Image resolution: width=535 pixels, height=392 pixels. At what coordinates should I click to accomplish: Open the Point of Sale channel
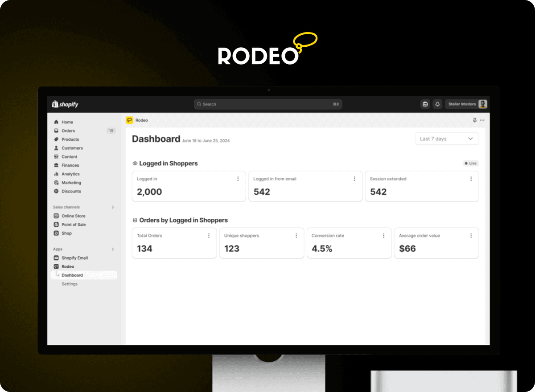pyautogui.click(x=74, y=224)
